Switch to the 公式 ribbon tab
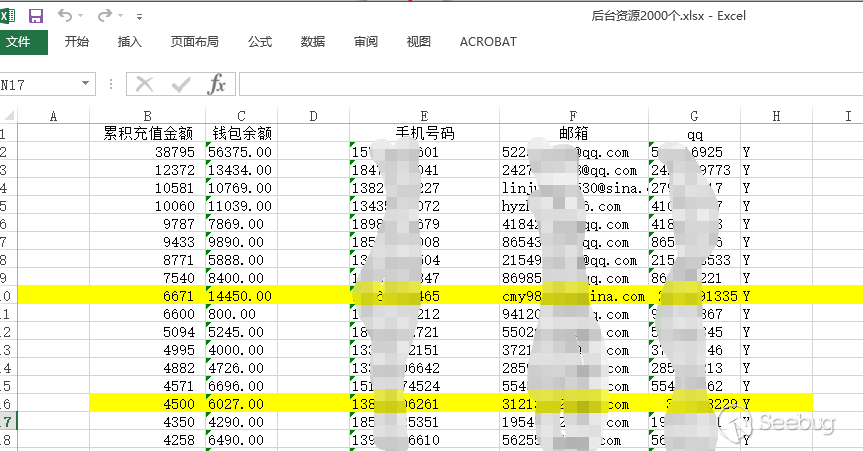Viewport: 863px width, 451px height. point(260,42)
